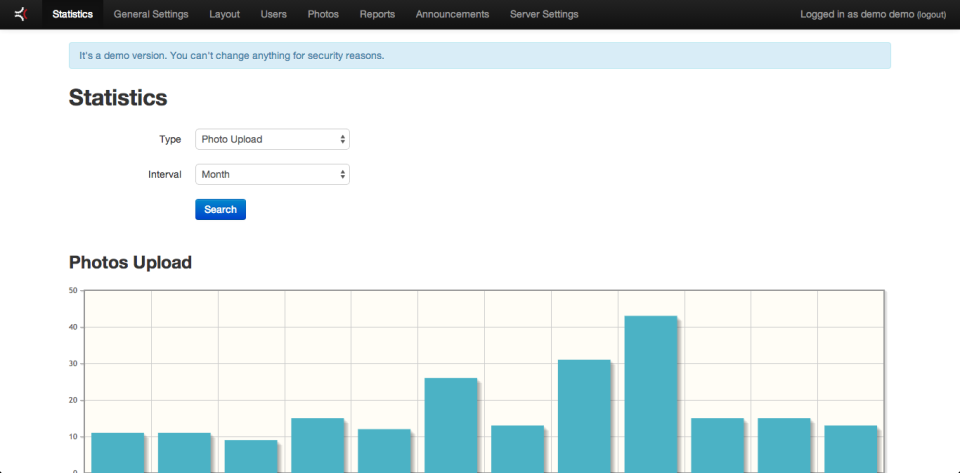The image size is (960, 473).
Task: Click the chart bar at value 26
Action: (451, 425)
